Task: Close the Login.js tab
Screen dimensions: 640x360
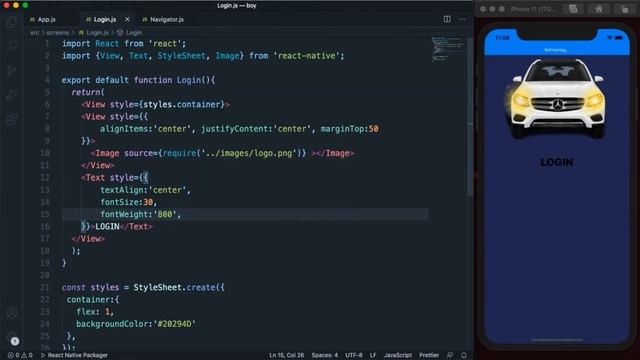Action: [x=127, y=19]
